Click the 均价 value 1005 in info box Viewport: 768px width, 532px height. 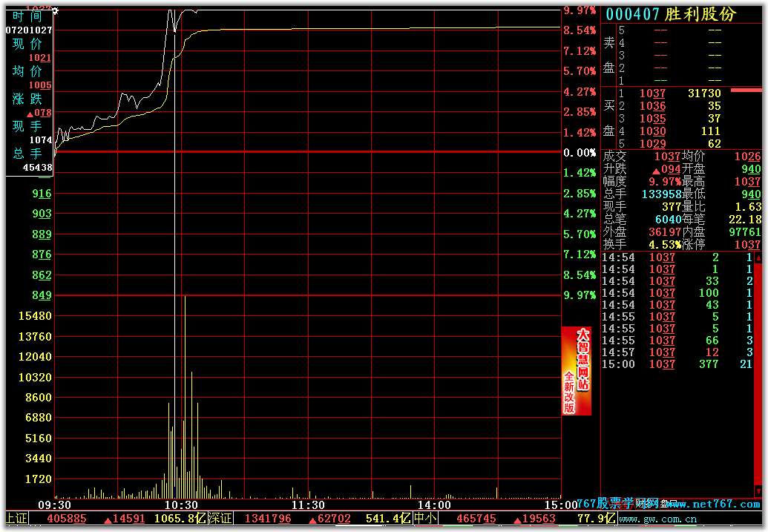(x=40, y=85)
